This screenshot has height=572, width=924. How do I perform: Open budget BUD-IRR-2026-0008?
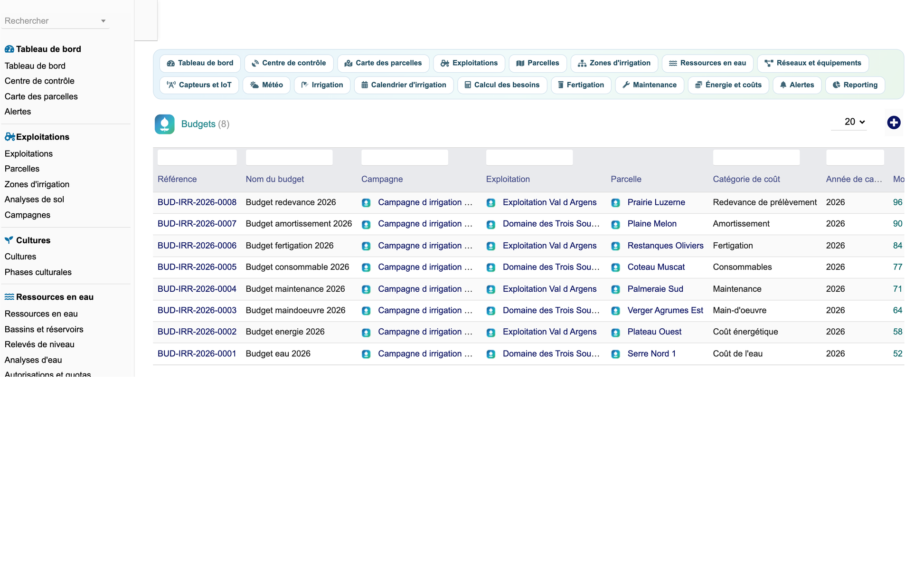coord(197,202)
